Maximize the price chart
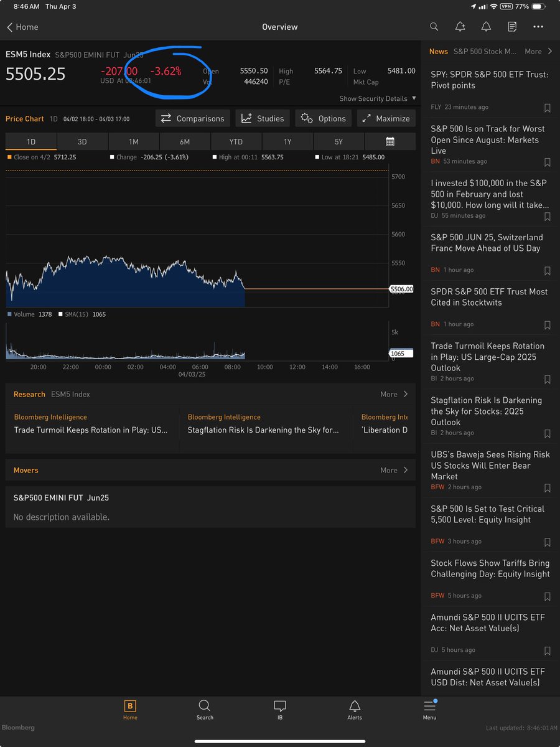 pyautogui.click(x=386, y=118)
